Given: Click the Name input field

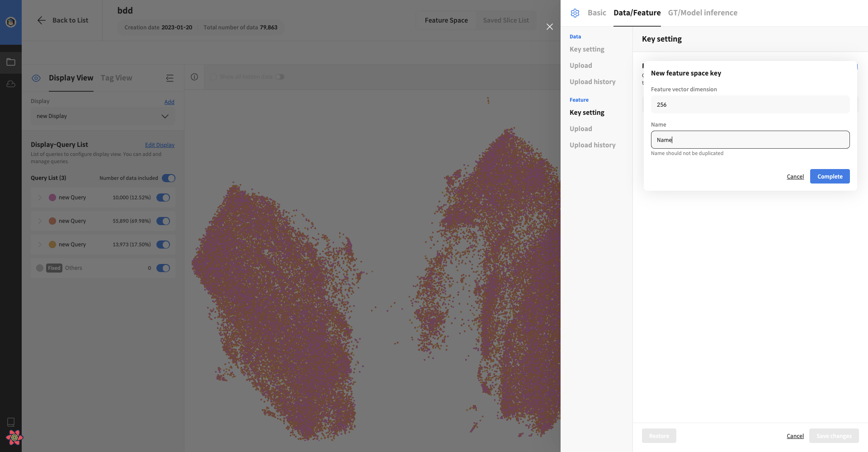Looking at the screenshot, I should 750,140.
